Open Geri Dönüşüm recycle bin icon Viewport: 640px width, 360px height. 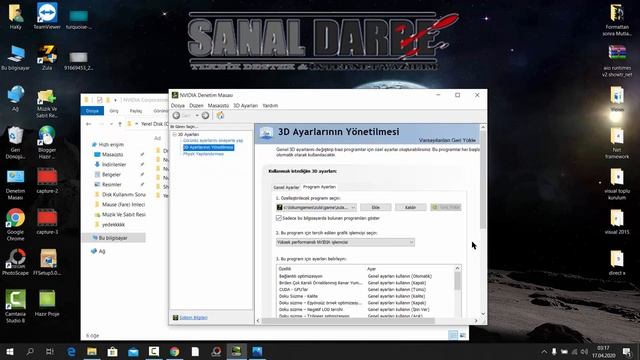point(16,143)
